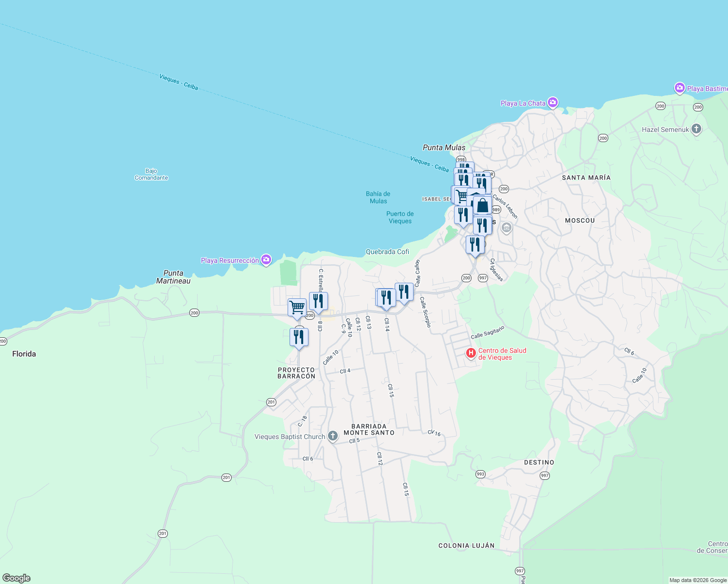Select the restaurant marker near Calle Cañon
This screenshot has width=728, height=584.
(404, 292)
